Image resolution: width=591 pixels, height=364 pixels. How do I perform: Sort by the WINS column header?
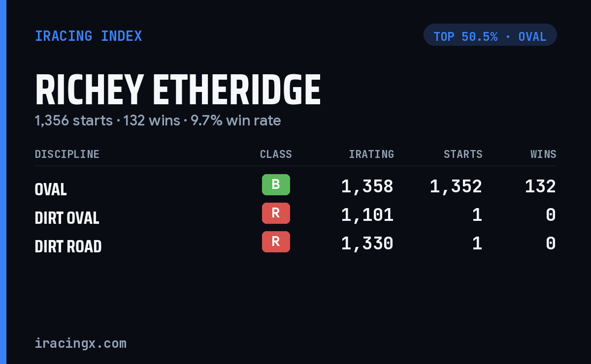coord(543,154)
